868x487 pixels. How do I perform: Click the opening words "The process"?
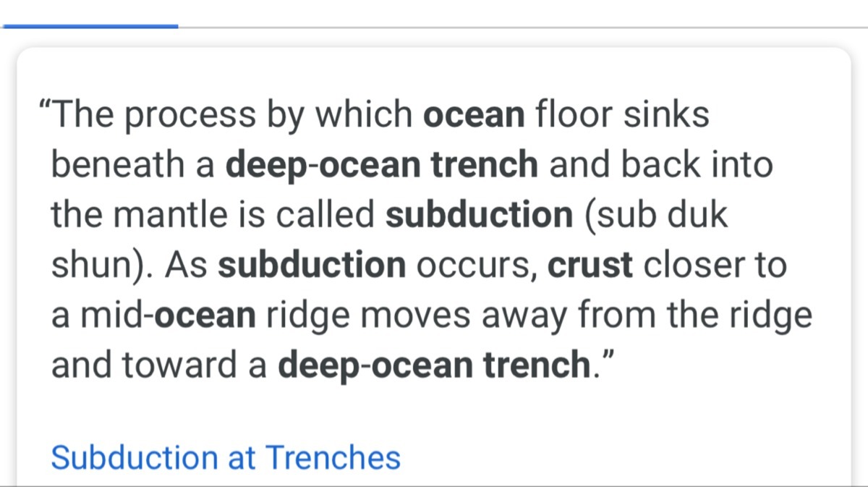point(153,115)
